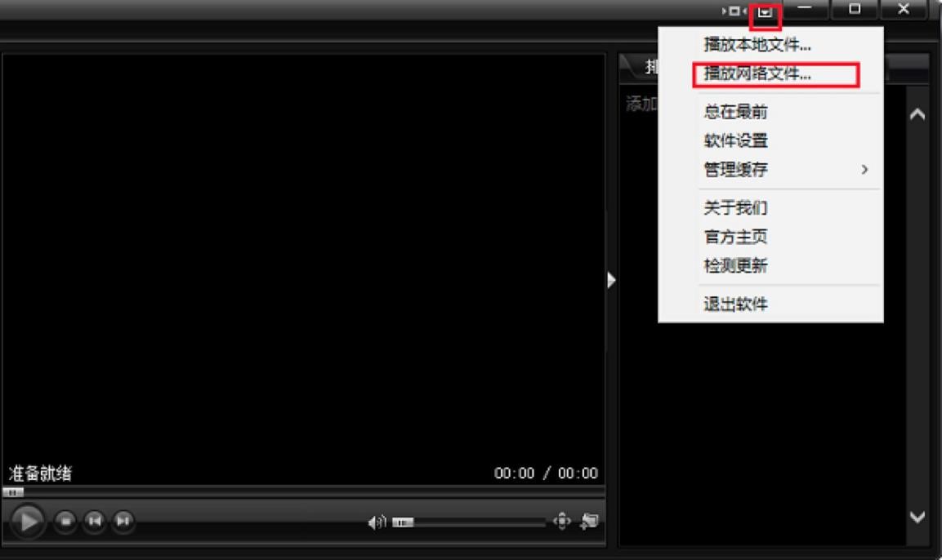Toggle the playlist panel icon
This screenshot has width=942, height=560.
click(589, 521)
